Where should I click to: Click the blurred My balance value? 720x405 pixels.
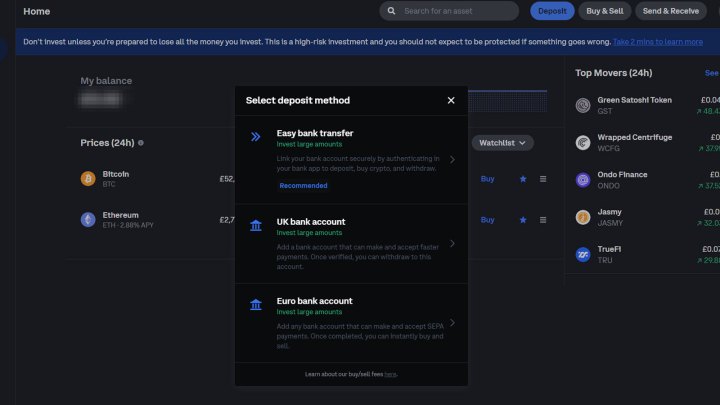point(101,99)
